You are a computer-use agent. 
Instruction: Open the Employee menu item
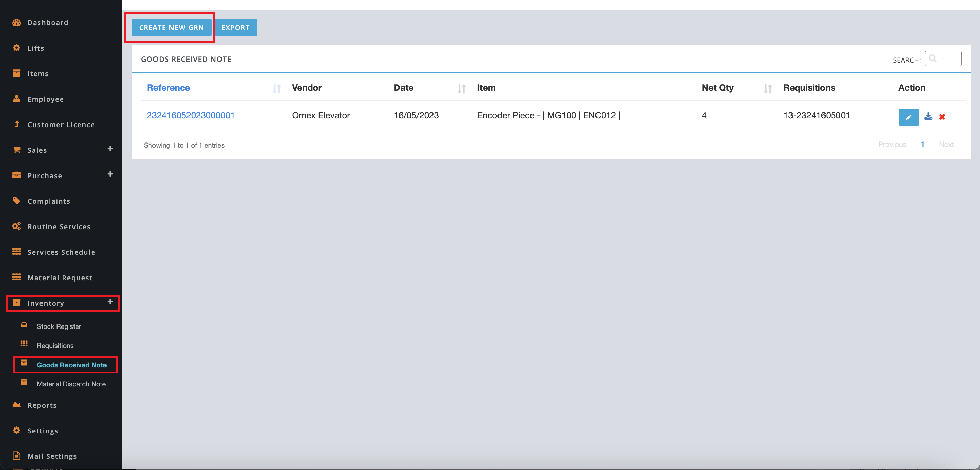(46, 99)
